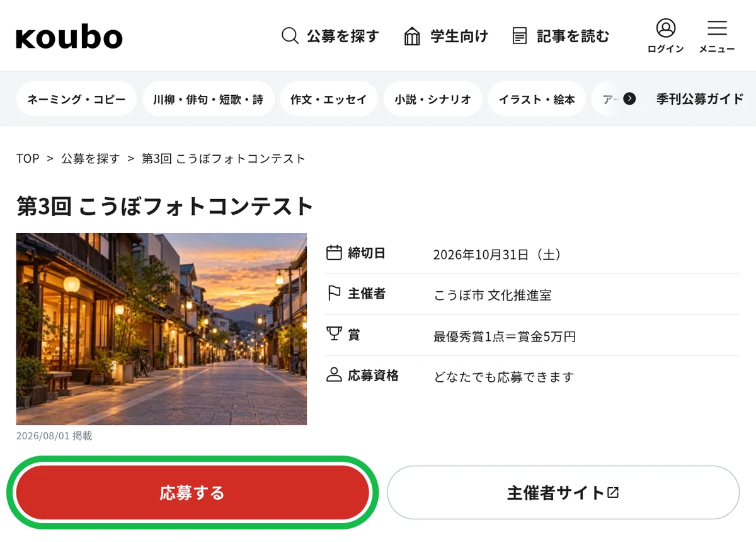This screenshot has width=756, height=542.
Task: Open the 記事を読む header item
Action: coord(561,36)
